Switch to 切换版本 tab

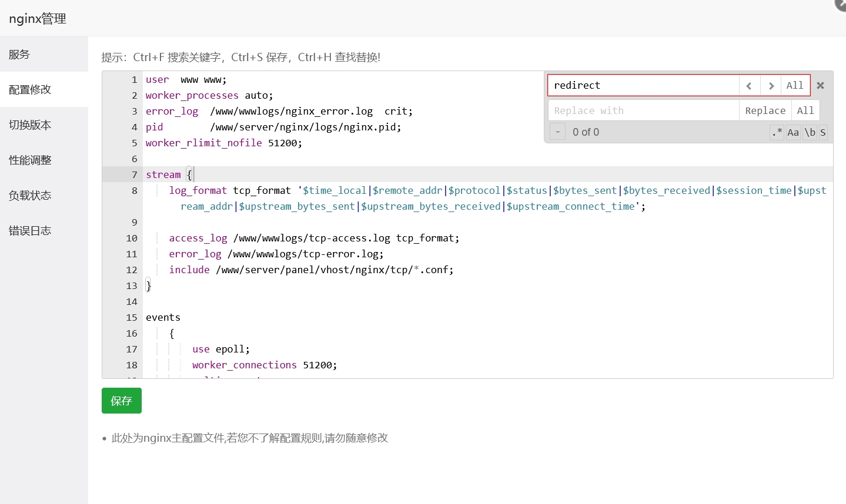click(44, 125)
